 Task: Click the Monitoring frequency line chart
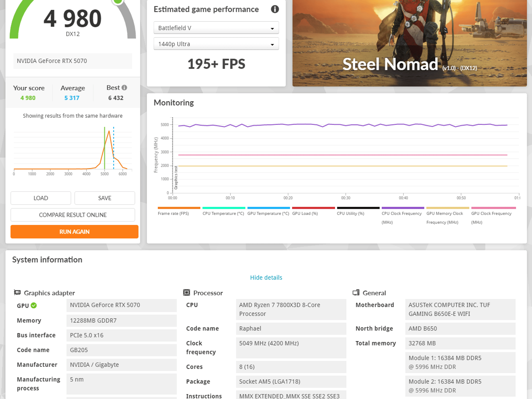(x=337, y=158)
